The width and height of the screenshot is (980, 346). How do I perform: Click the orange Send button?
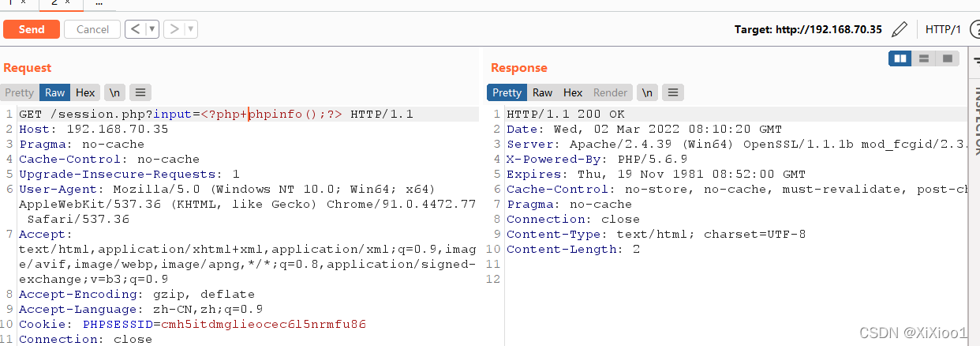(x=32, y=29)
